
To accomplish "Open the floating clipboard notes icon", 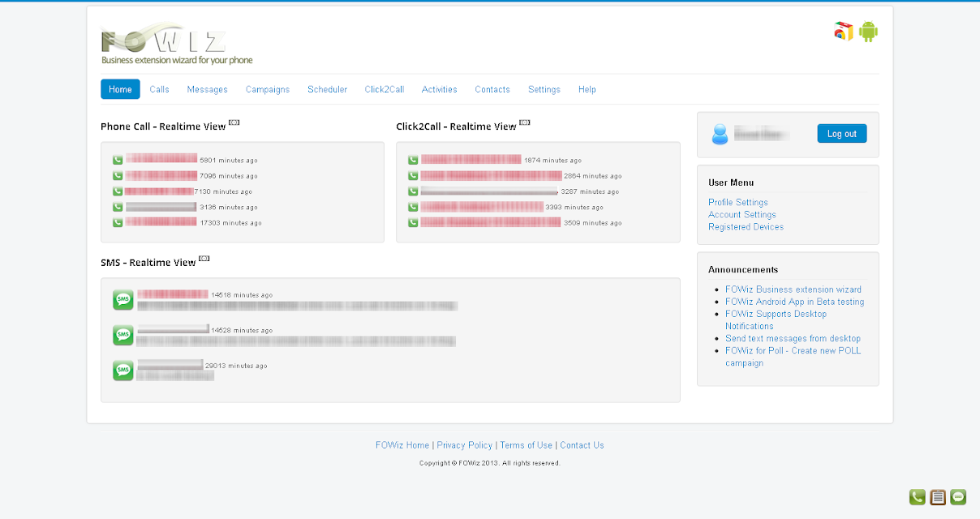I will [x=938, y=497].
